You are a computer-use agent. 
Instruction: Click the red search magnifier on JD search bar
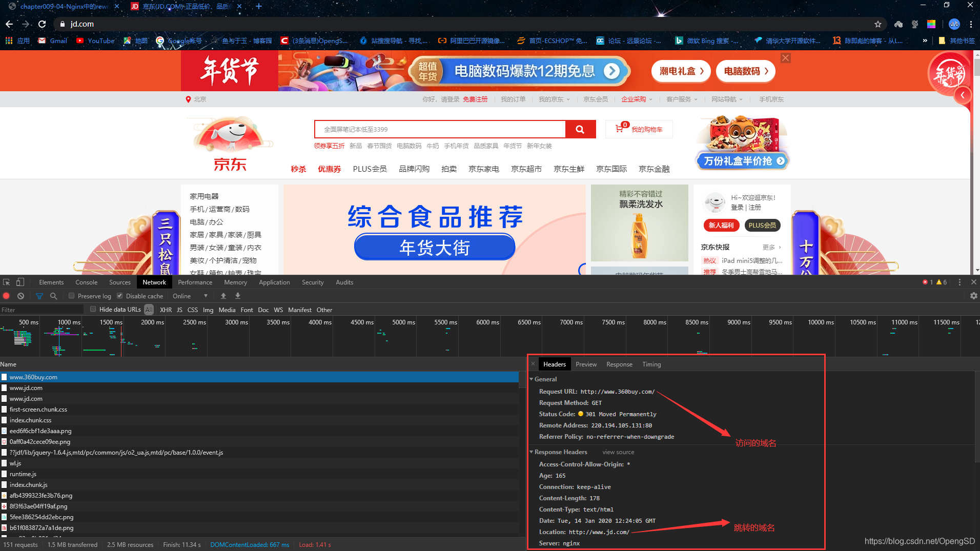pyautogui.click(x=580, y=129)
